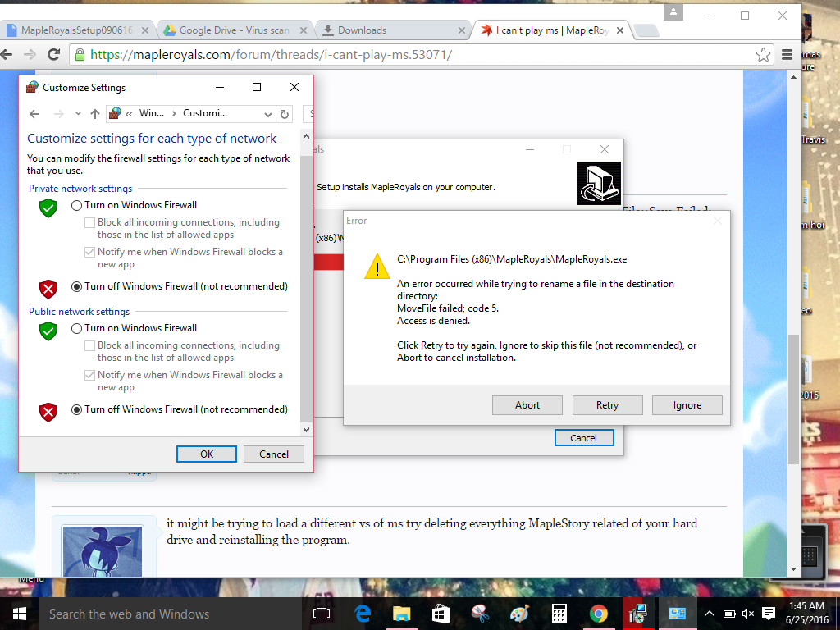Click the Win... breadcrumb in Customize Settings

152,113
